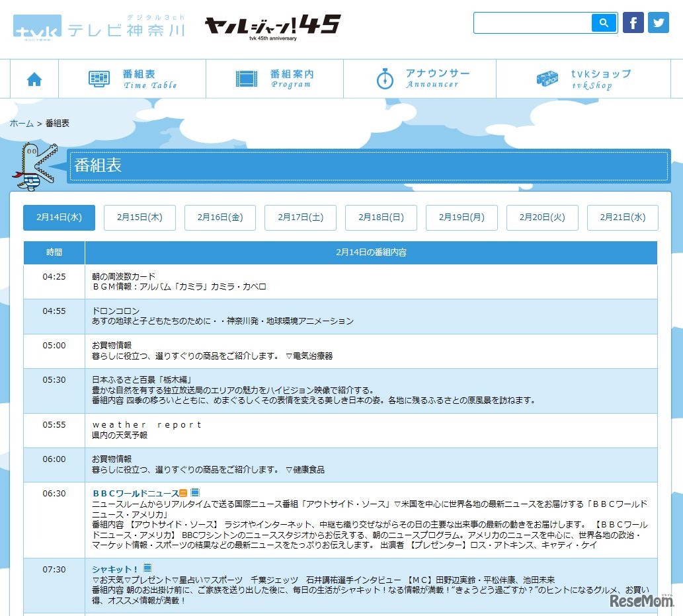This screenshot has width=683, height=616.
Task: Click the search magnifier icon
Action: tap(602, 22)
